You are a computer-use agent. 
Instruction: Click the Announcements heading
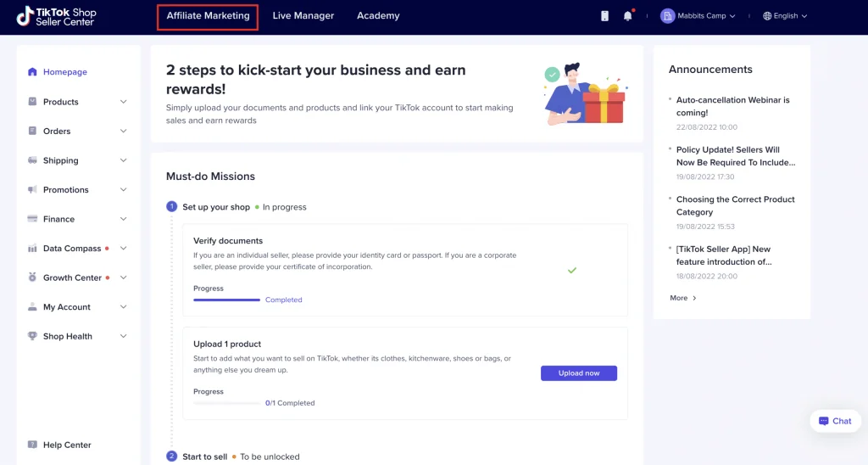[710, 70]
